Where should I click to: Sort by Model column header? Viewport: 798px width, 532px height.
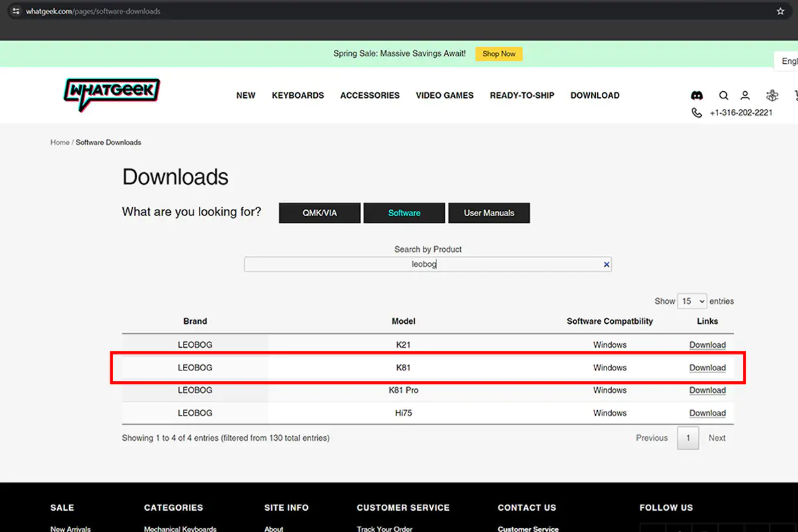pos(404,321)
